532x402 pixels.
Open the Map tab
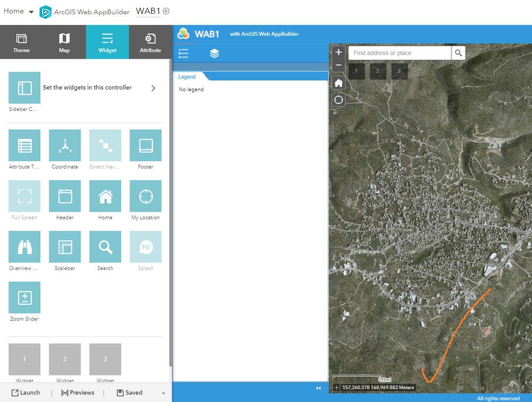(64, 42)
